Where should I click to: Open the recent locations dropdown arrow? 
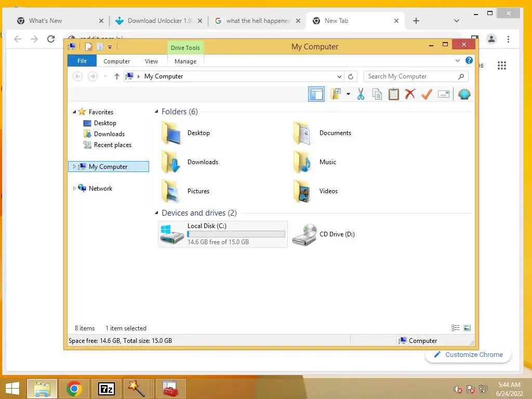tap(105, 76)
